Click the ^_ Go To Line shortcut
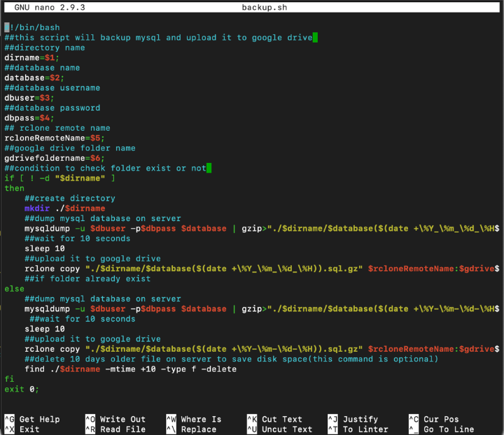Viewport: 504px width, 435px height. [x=442, y=429]
